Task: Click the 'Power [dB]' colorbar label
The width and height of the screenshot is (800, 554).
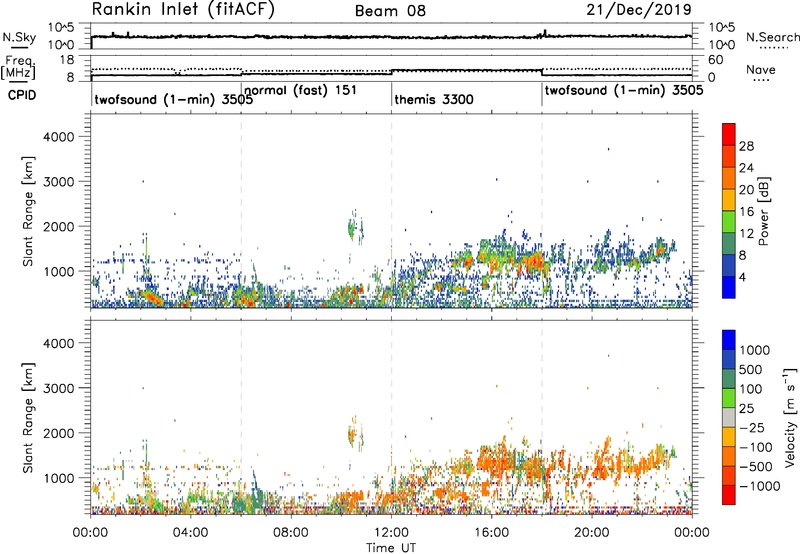Action: click(x=764, y=211)
